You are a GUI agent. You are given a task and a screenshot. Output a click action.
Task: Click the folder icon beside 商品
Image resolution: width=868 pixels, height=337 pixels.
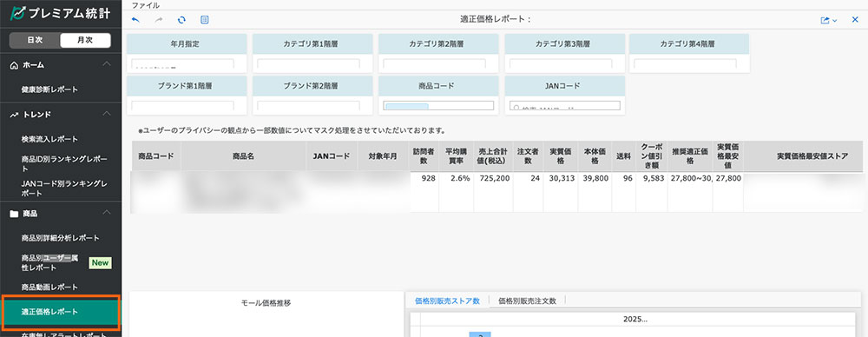tap(15, 214)
